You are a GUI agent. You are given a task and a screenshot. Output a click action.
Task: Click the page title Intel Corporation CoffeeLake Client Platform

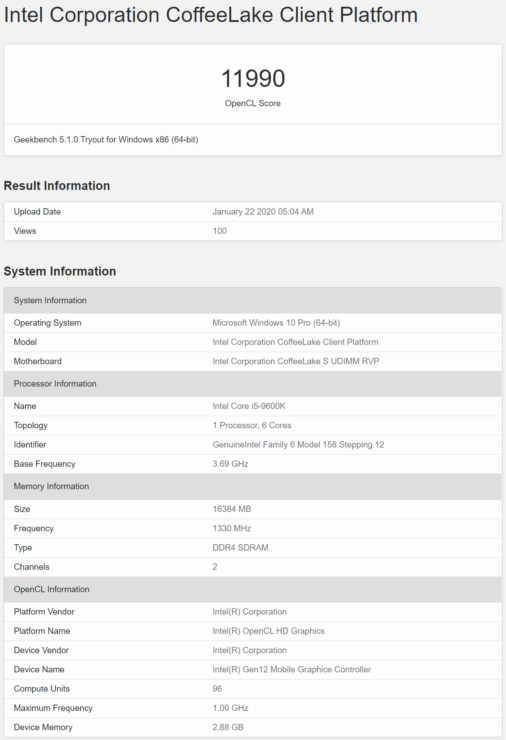click(211, 15)
